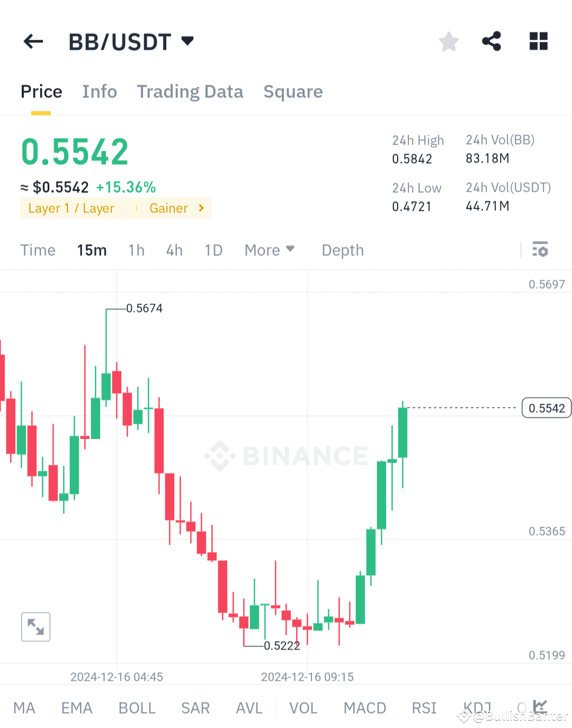Navigate back using the arrow icon
The height and width of the screenshot is (728, 572).
(x=33, y=41)
